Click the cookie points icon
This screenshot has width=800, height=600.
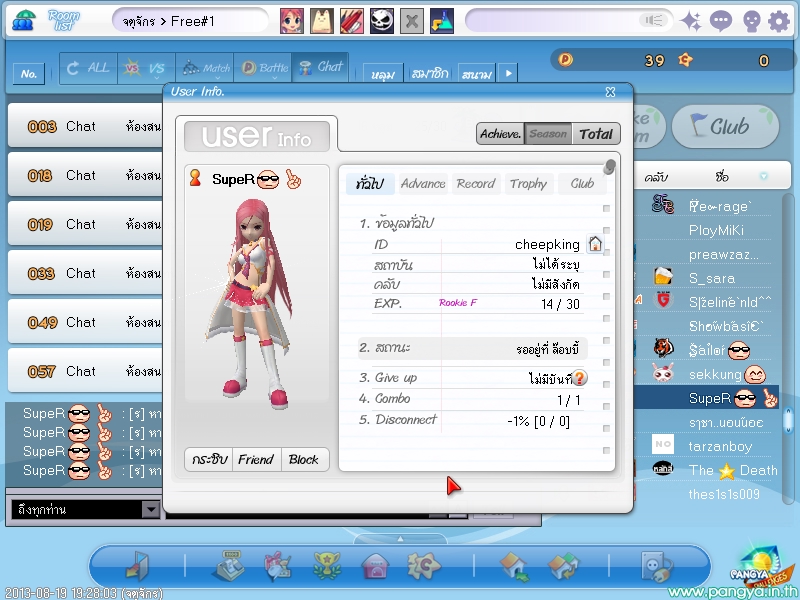pos(685,60)
